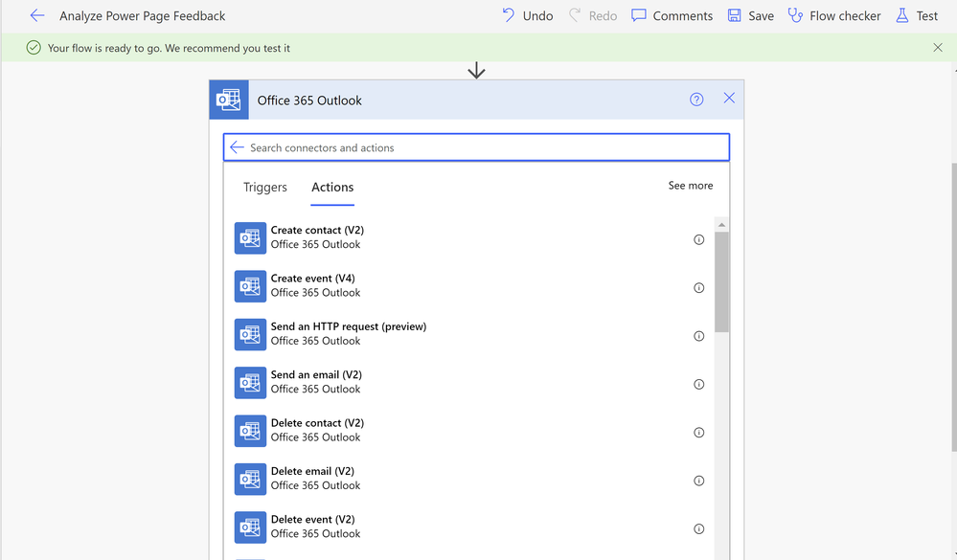The height and width of the screenshot is (560, 957).
Task: Open help for Office 365 Outlook panel
Action: coord(696,100)
